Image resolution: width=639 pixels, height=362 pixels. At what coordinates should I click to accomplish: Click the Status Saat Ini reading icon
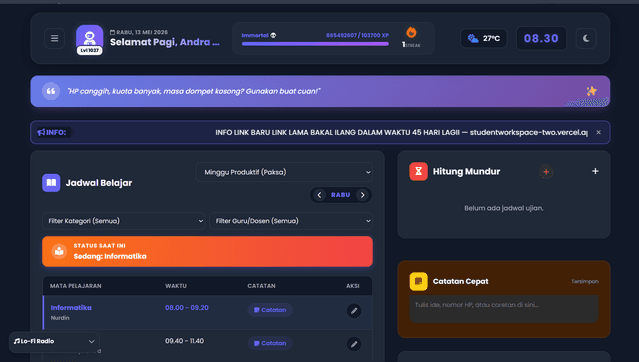click(x=59, y=251)
